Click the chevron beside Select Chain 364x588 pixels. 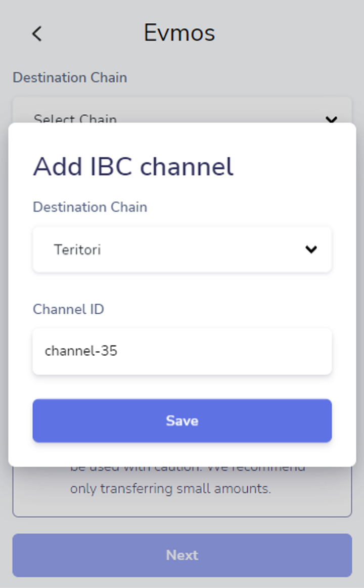click(x=332, y=119)
